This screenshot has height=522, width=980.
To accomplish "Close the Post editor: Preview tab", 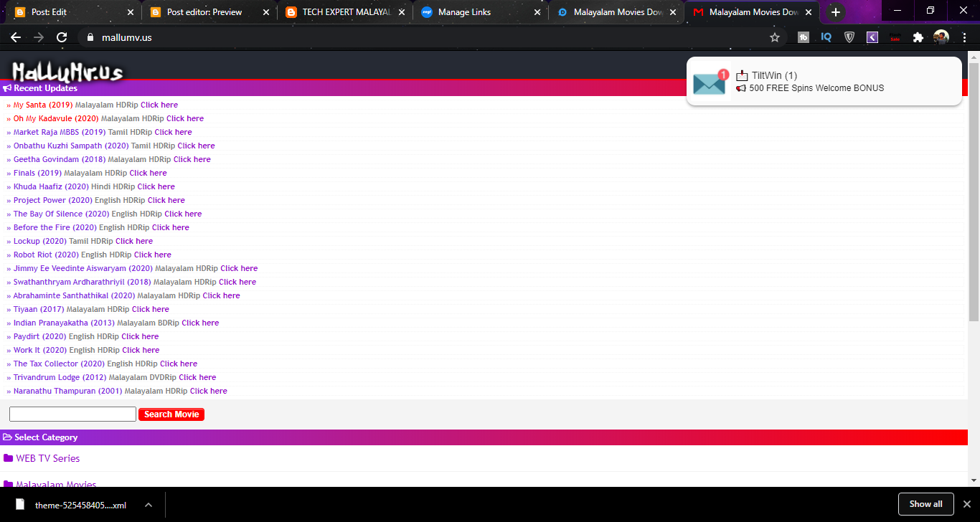I will pyautogui.click(x=266, y=12).
